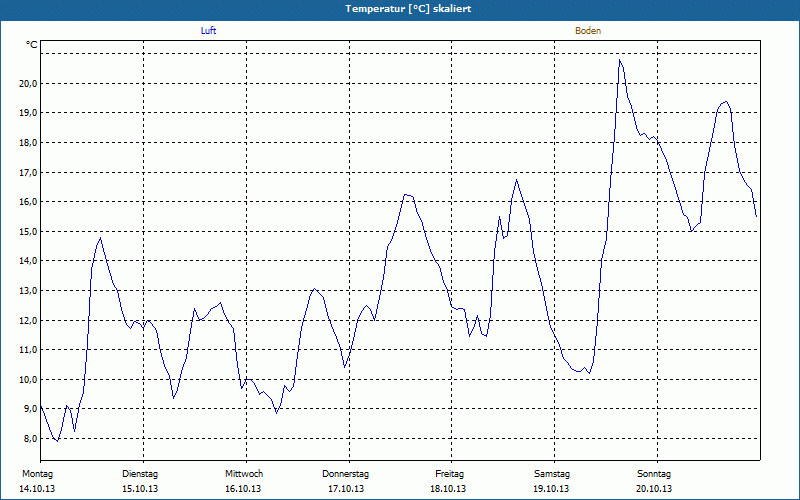
Task: Click the date '14.10.13'
Action: point(37,489)
